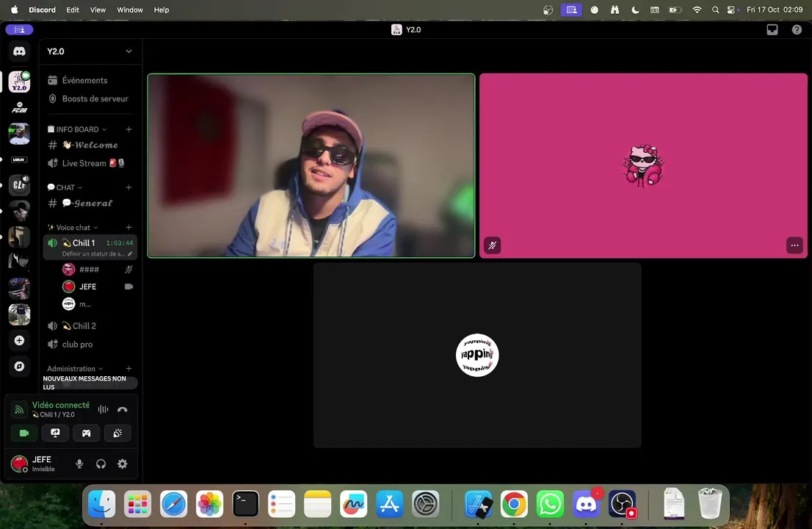This screenshot has width=812, height=529.
Task: Open the Window menu
Action: point(129,10)
